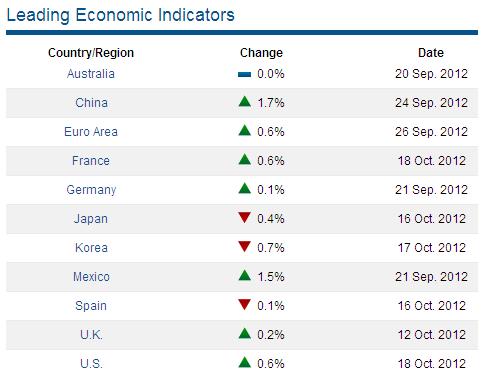Open the Germany country link

pyautogui.click(x=91, y=190)
